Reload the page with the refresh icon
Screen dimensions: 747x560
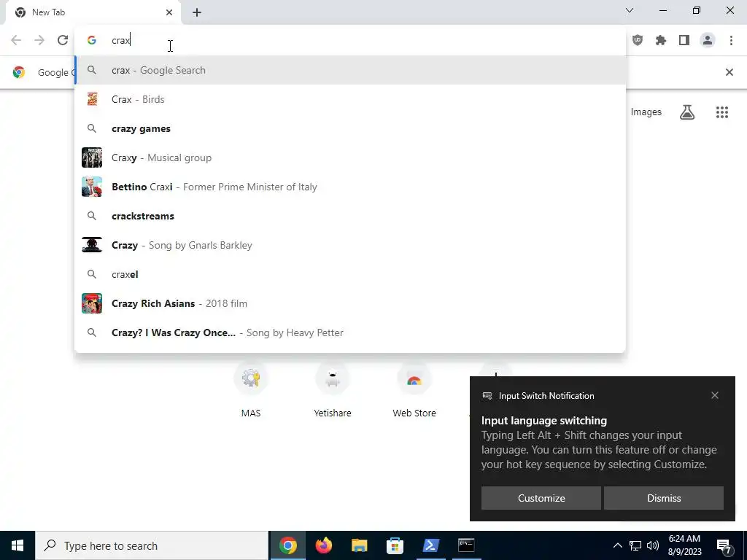pyautogui.click(x=63, y=40)
